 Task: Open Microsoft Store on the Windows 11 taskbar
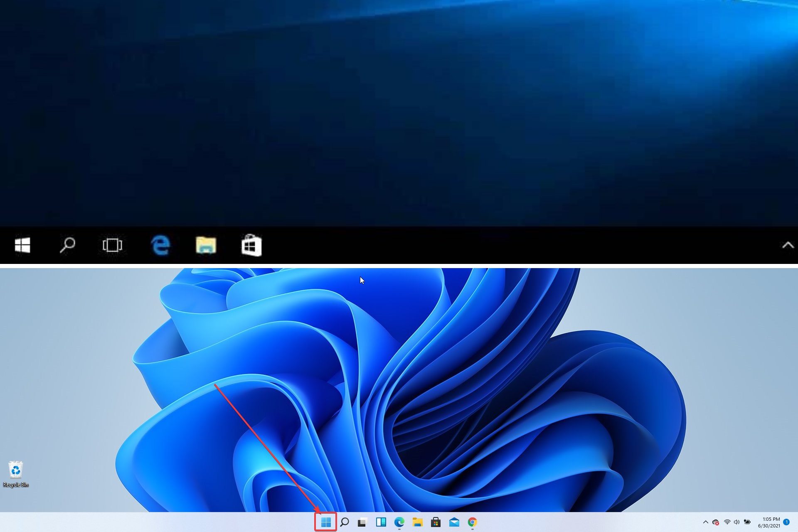point(436,522)
